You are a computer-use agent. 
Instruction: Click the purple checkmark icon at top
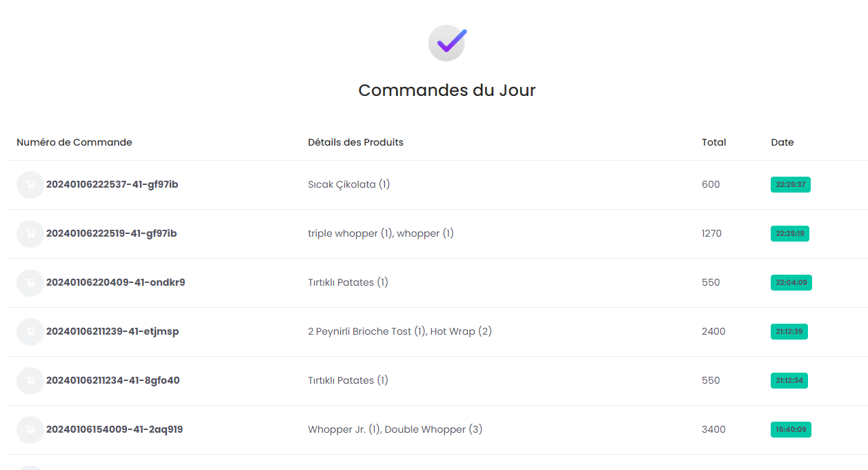click(x=447, y=43)
